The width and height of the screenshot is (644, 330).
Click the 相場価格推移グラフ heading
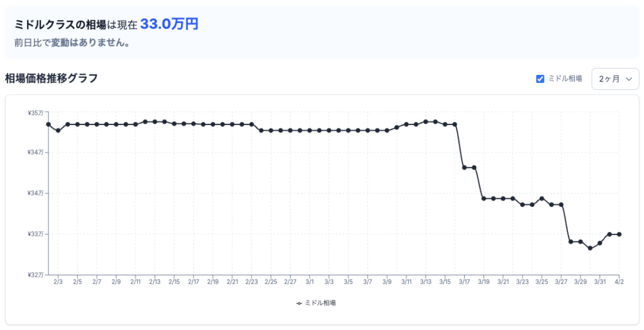tap(51, 79)
